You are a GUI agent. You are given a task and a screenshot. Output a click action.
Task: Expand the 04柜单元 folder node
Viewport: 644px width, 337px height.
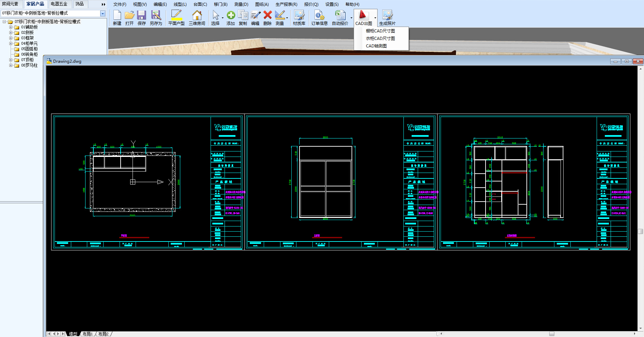11,44
